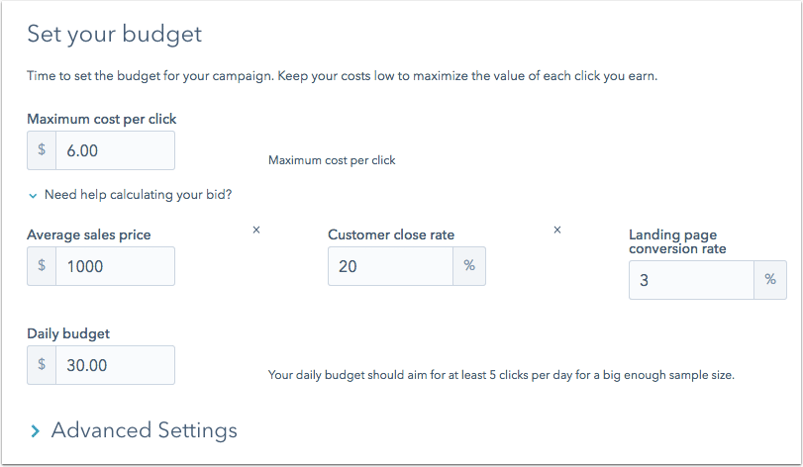Click the "Set your budget" heading

(114, 34)
